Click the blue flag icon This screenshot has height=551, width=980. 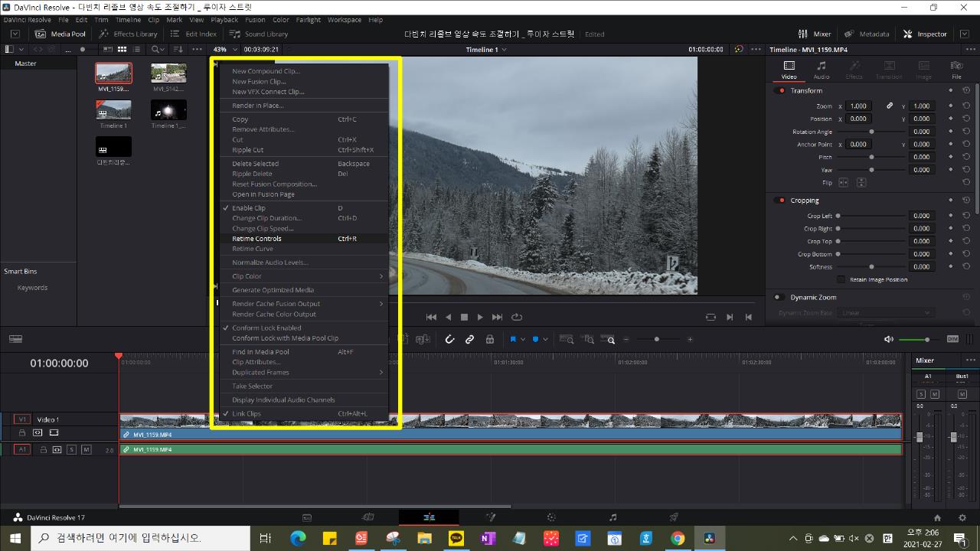[x=513, y=339]
